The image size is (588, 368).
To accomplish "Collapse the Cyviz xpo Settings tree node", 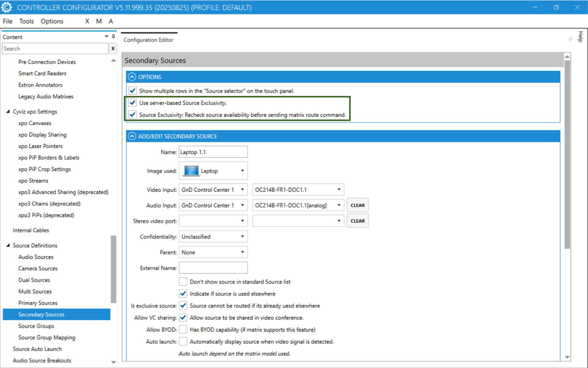I will pos(8,112).
